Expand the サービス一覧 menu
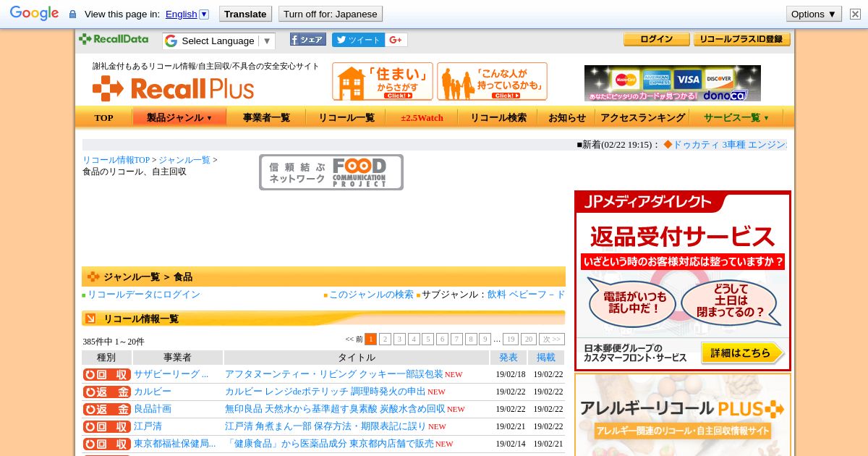The image size is (868, 456). click(736, 117)
